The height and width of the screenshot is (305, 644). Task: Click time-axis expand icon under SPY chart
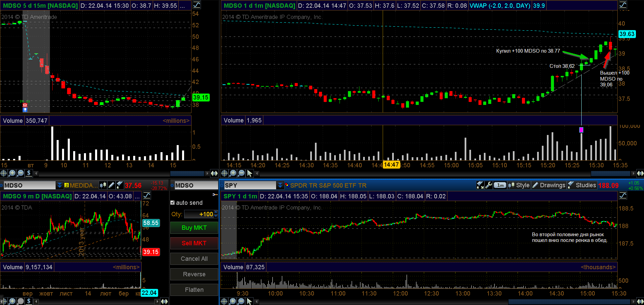640,301
